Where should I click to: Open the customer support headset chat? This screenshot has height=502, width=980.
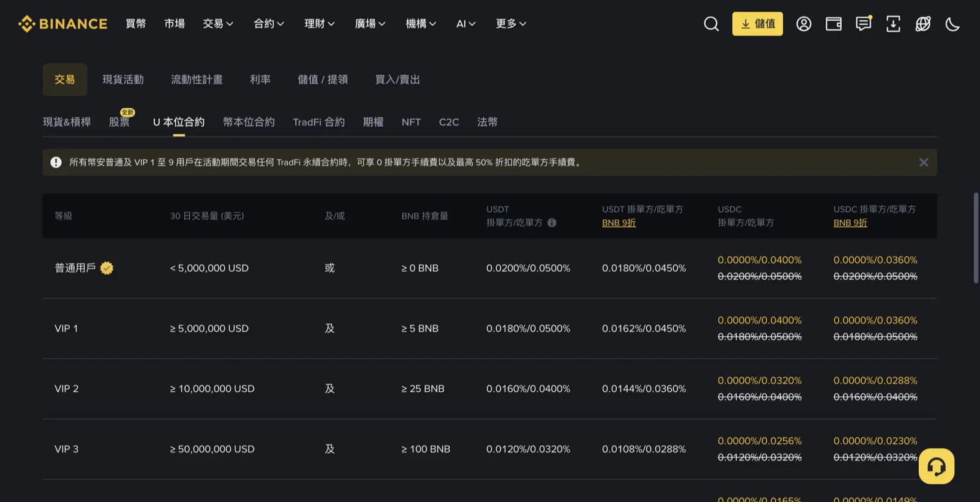coord(937,466)
